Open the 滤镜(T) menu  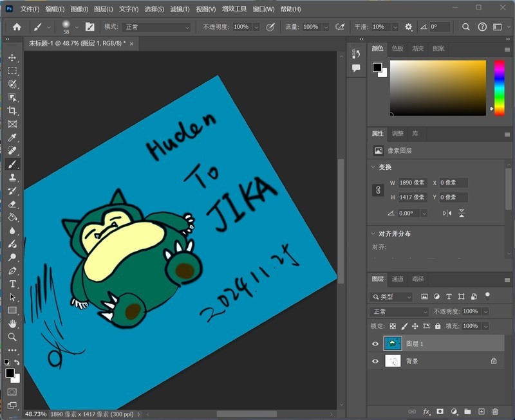click(179, 10)
